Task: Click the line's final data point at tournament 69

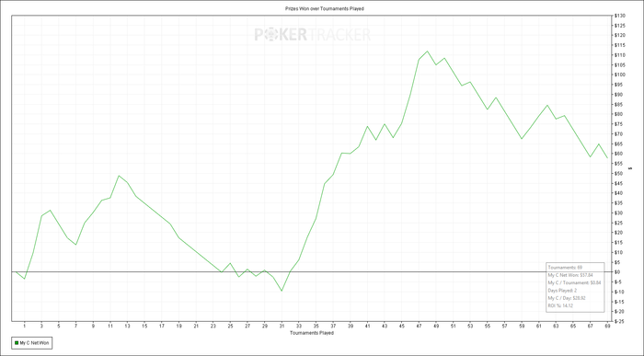Action: tap(607, 157)
